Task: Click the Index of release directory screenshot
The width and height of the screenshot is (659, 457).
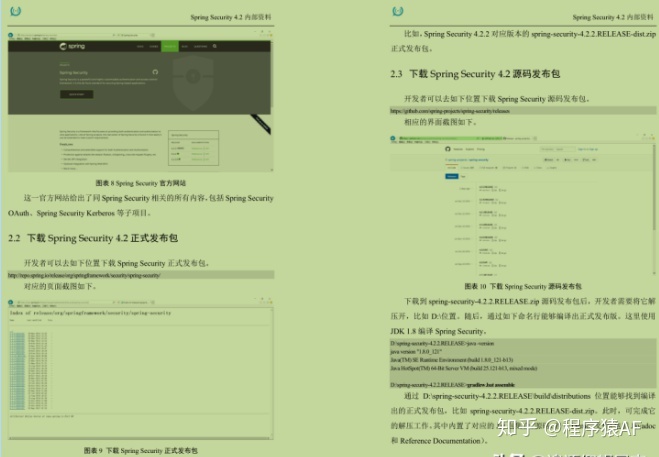Action: click(x=140, y=369)
